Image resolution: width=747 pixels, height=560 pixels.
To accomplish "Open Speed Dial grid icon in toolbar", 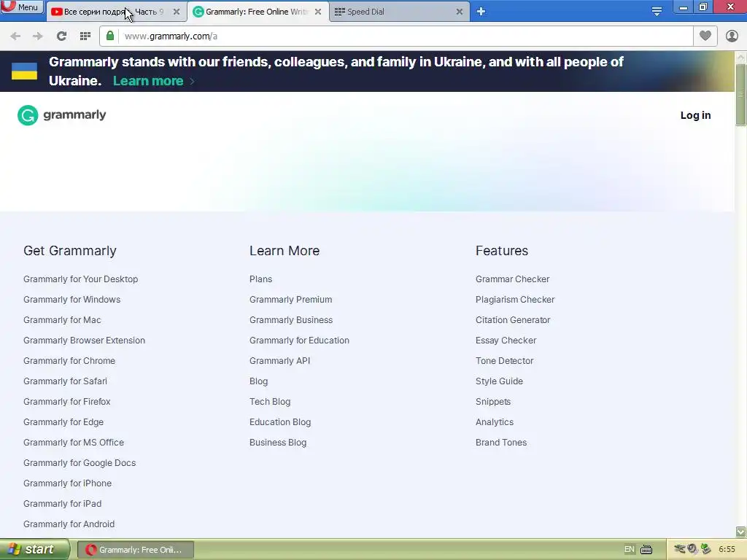I will [85, 36].
